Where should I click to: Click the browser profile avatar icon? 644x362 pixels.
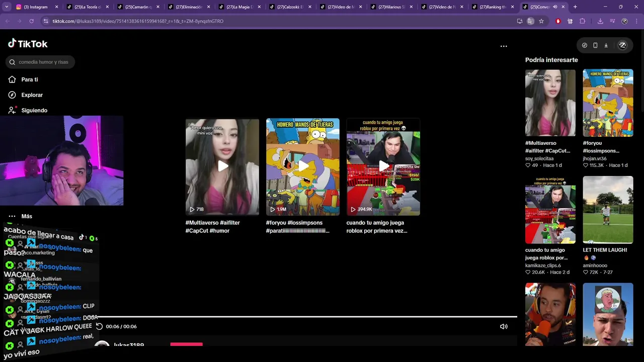(x=624, y=21)
